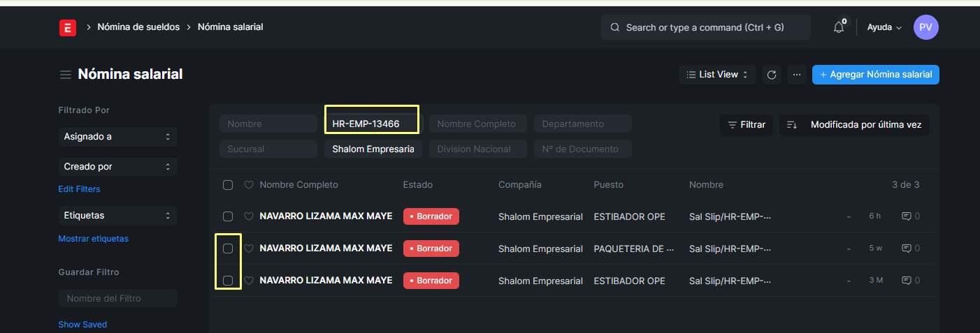This screenshot has height=333, width=980.
Task: Click the red ERPNext home logo
Action: point(68,27)
